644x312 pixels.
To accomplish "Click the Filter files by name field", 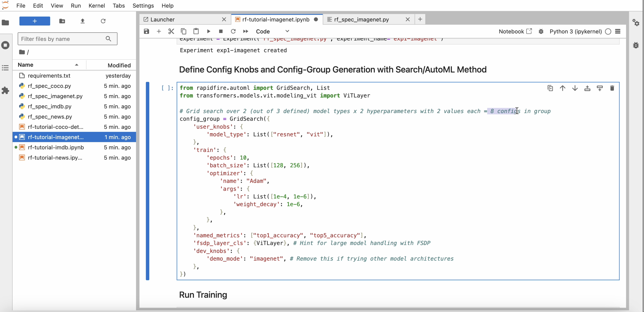I will 68,39.
